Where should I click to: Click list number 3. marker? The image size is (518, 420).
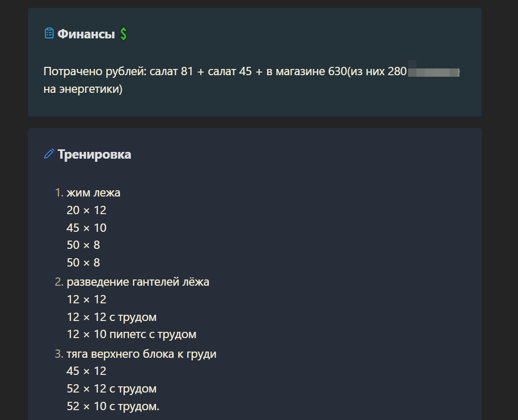pos(59,354)
